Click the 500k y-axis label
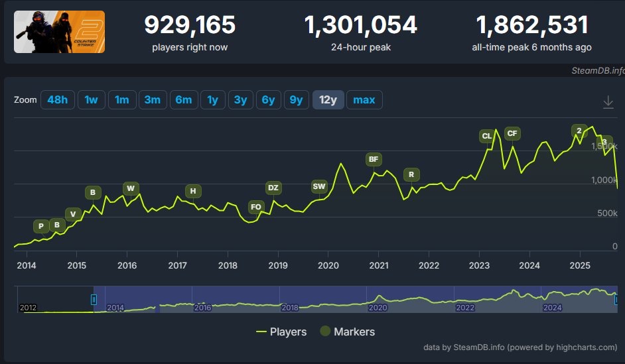This screenshot has height=364, width=625. (x=607, y=213)
